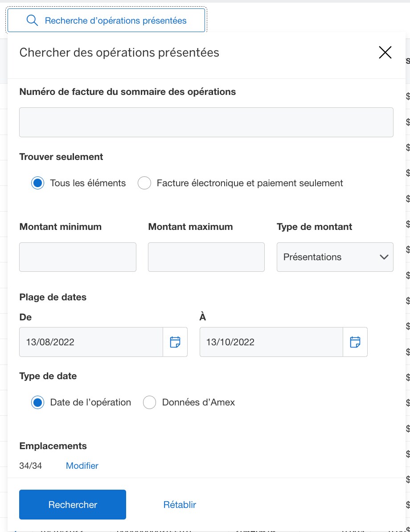The image size is (410, 532).
Task: Click the Rétablir link
Action: pyautogui.click(x=180, y=504)
